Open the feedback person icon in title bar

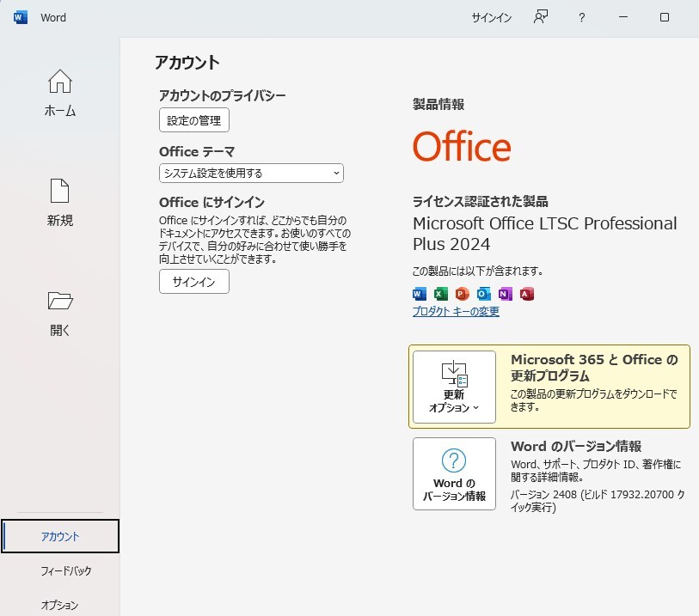coord(541,17)
